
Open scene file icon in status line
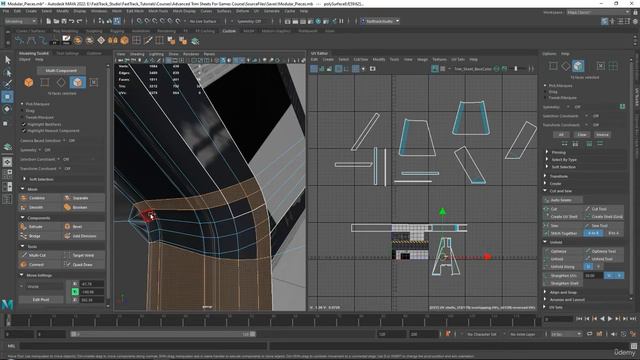pyautogui.click(x=56, y=21)
